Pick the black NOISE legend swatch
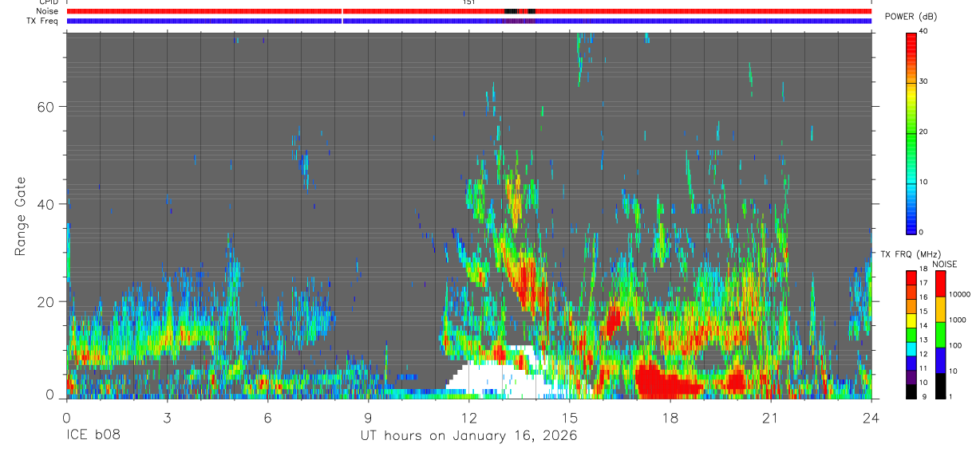 coord(939,386)
